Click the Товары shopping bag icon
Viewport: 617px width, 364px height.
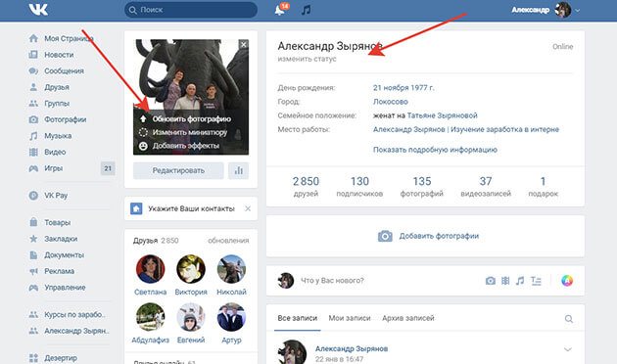33,222
